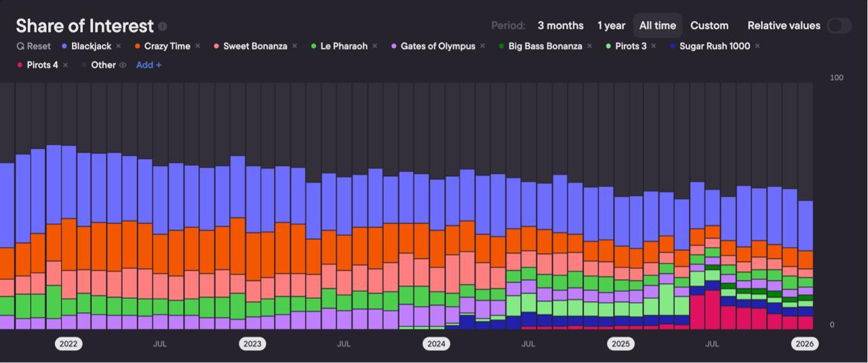The height and width of the screenshot is (363, 868).
Task: Select the All time period
Action: coord(657,26)
